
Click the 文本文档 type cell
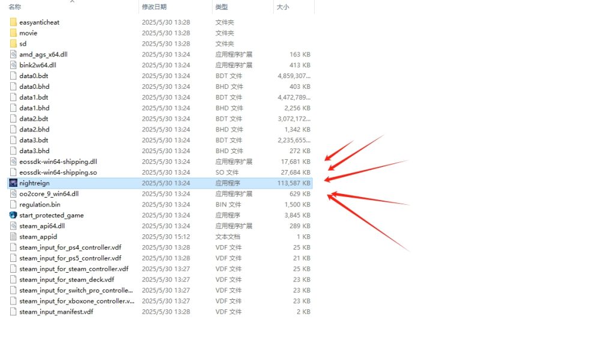pos(228,237)
